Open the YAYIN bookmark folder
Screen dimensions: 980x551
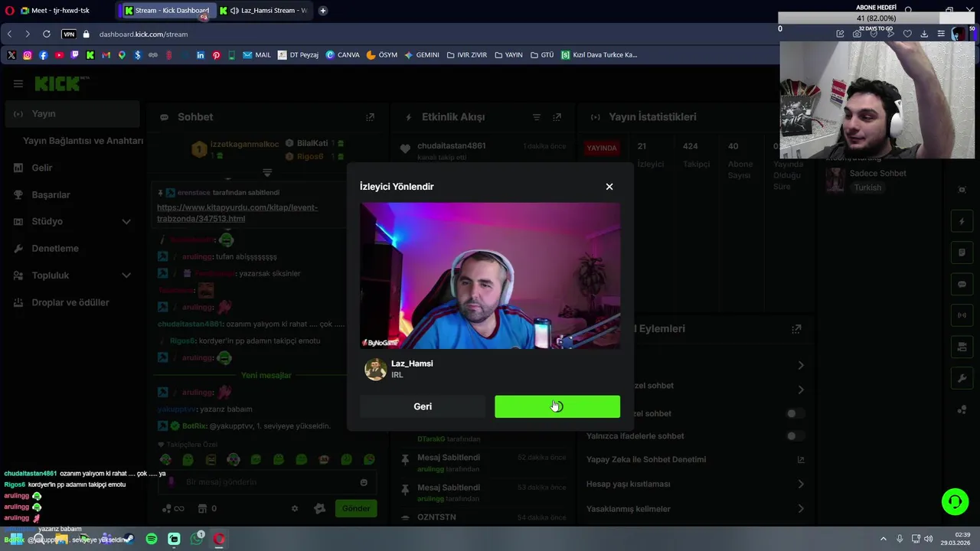click(508, 55)
